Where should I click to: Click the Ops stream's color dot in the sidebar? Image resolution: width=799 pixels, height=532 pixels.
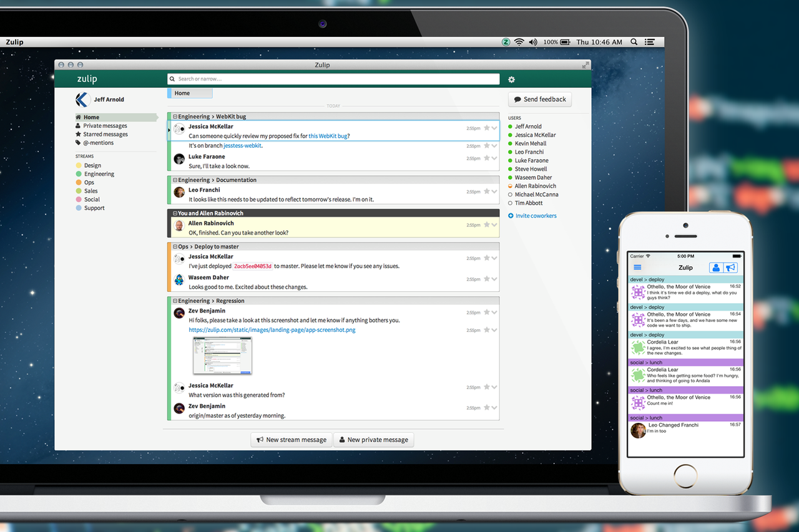[x=79, y=183]
